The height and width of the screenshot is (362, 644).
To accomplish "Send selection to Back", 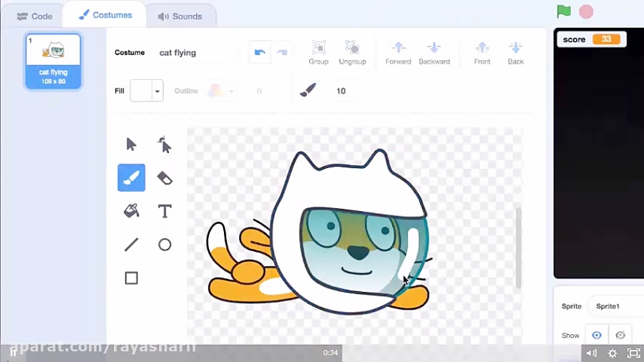I will 515,52.
